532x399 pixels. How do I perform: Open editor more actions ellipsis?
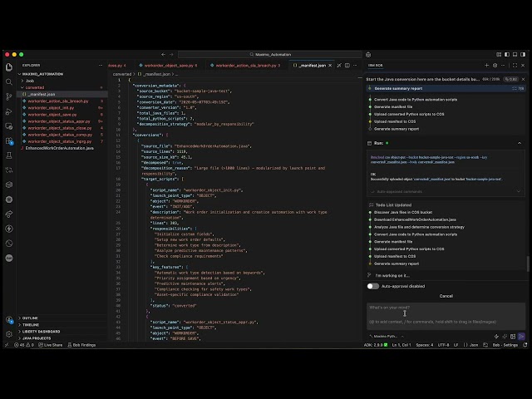(355, 65)
